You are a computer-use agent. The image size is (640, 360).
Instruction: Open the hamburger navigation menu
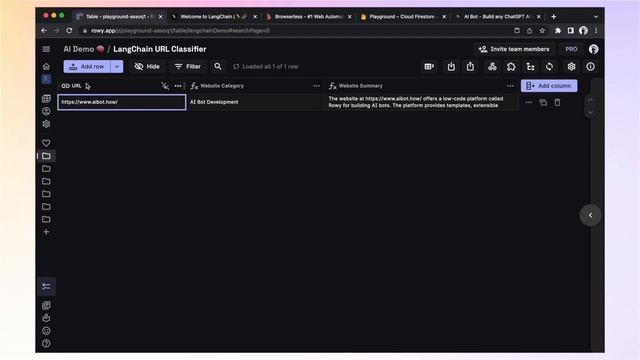click(x=46, y=49)
